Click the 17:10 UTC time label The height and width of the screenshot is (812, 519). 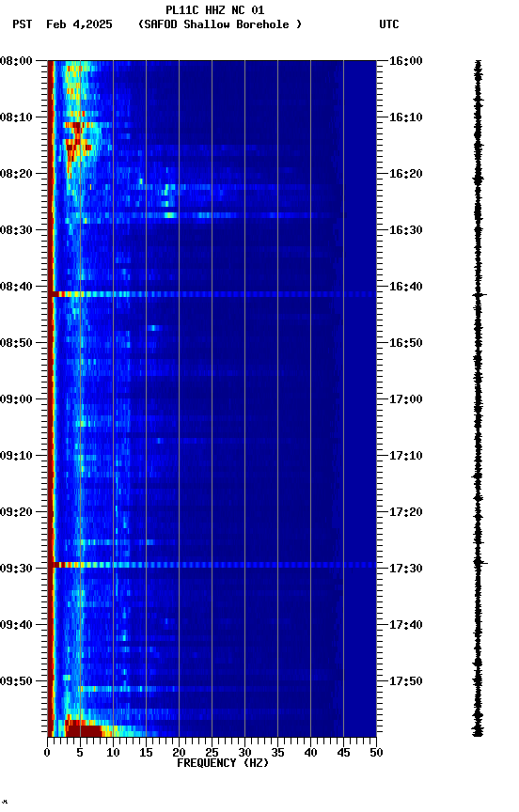pyautogui.click(x=405, y=456)
